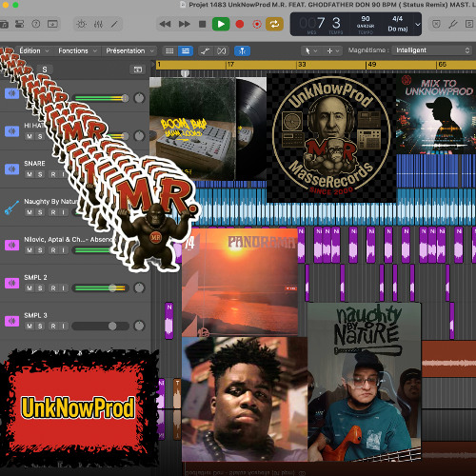The width and height of the screenshot is (476, 476).
Task: Open the Fonctions menu
Action: (x=77, y=50)
